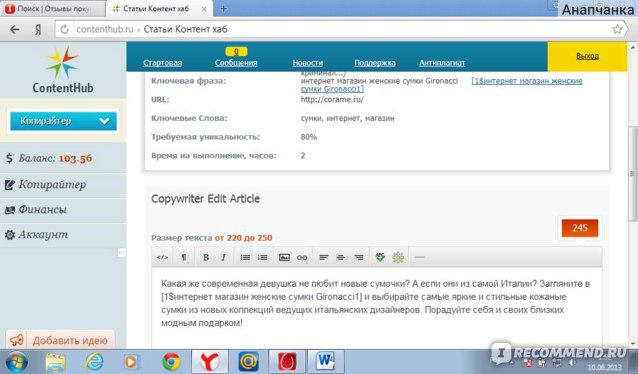Image resolution: width=638 pixels, height=374 pixels.
Task: Insert hyperlink via editor toolbar
Action: pyautogui.click(x=302, y=257)
